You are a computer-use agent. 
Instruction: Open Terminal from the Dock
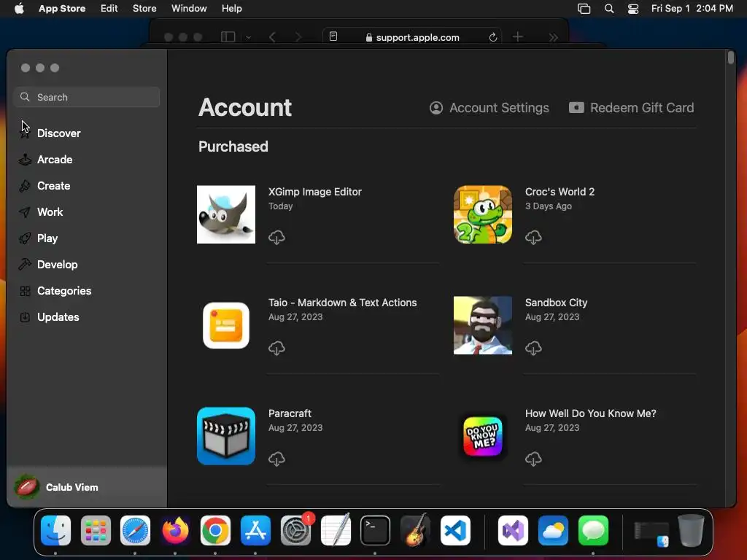point(376,531)
